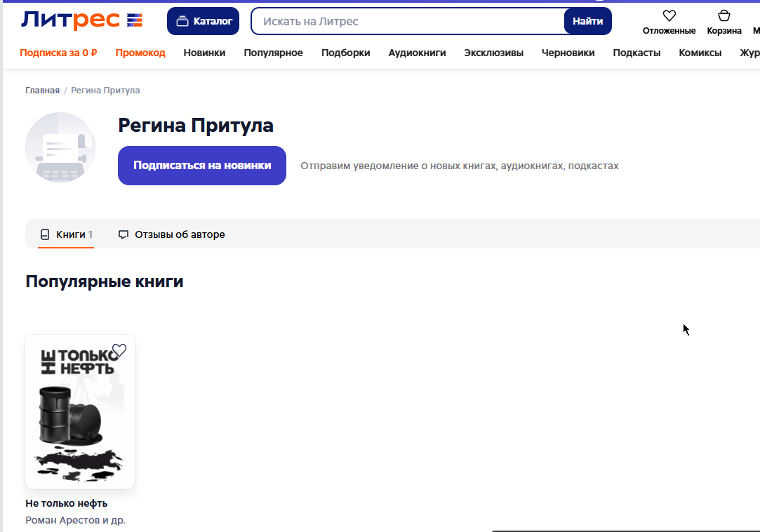Click the 'Популярные книги' heading
Screen dimensions: 760x532
tap(104, 281)
